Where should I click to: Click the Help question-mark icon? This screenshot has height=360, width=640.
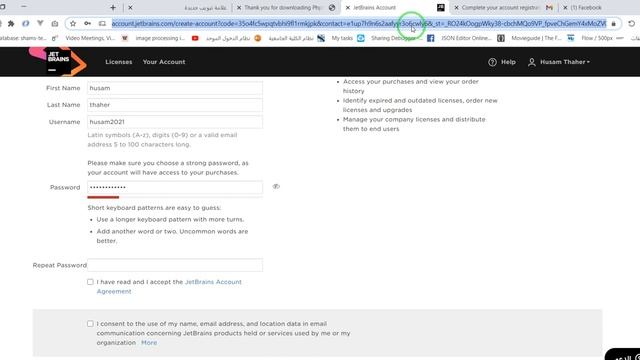click(x=492, y=62)
